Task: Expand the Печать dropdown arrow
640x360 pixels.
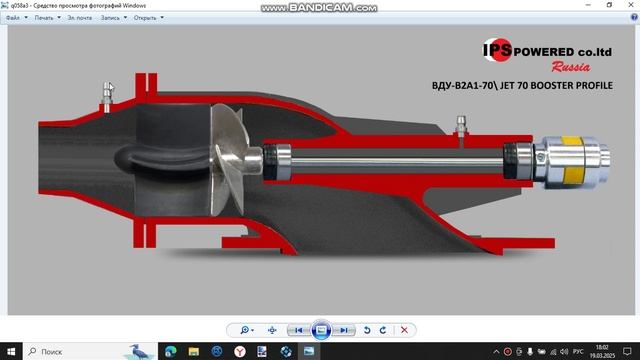Action: pyautogui.click(x=59, y=18)
